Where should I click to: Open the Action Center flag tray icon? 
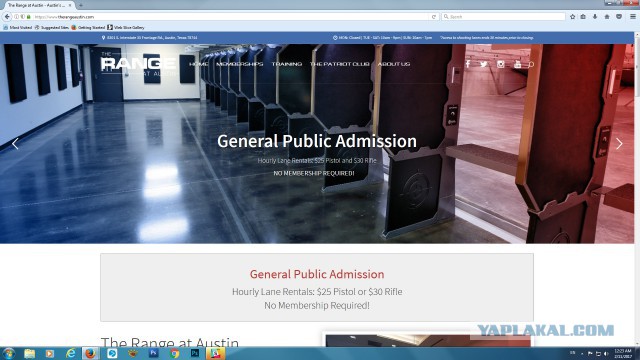pyautogui.click(x=590, y=353)
